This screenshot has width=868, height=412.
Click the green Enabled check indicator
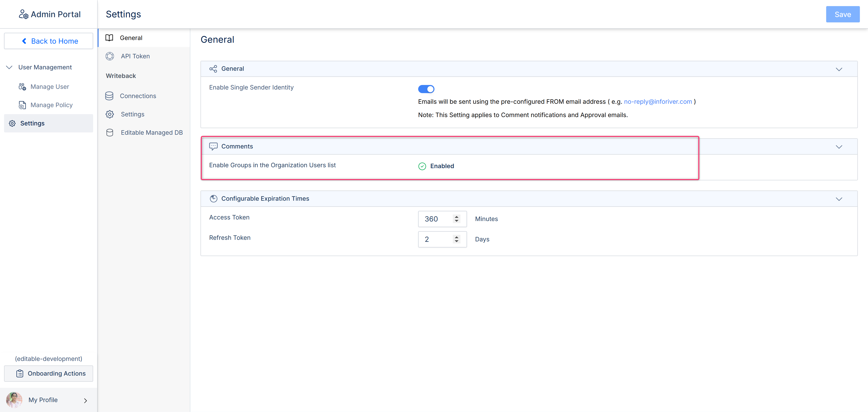pyautogui.click(x=422, y=166)
